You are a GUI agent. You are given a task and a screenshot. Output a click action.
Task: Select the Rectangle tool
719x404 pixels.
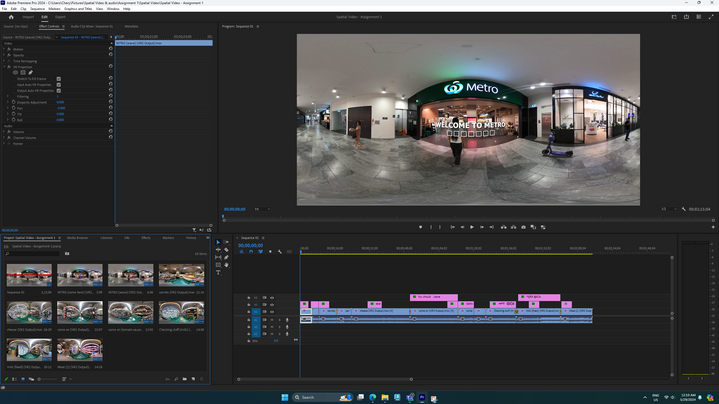[x=218, y=265]
